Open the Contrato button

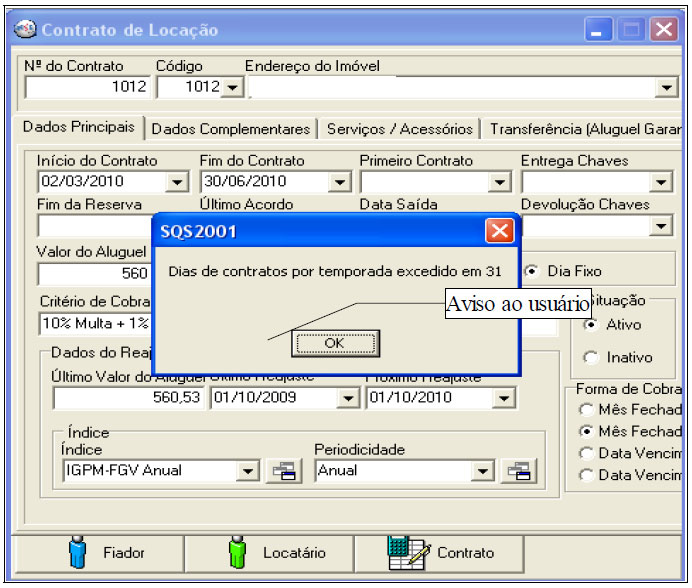440,554
